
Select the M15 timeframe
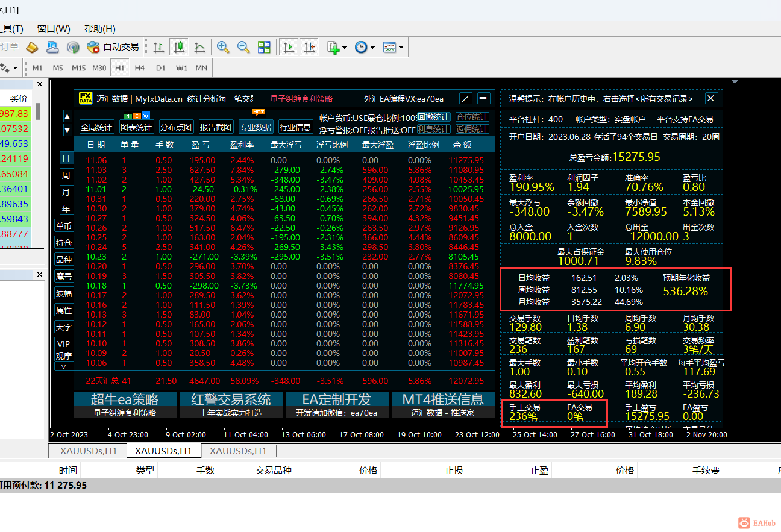(x=79, y=68)
